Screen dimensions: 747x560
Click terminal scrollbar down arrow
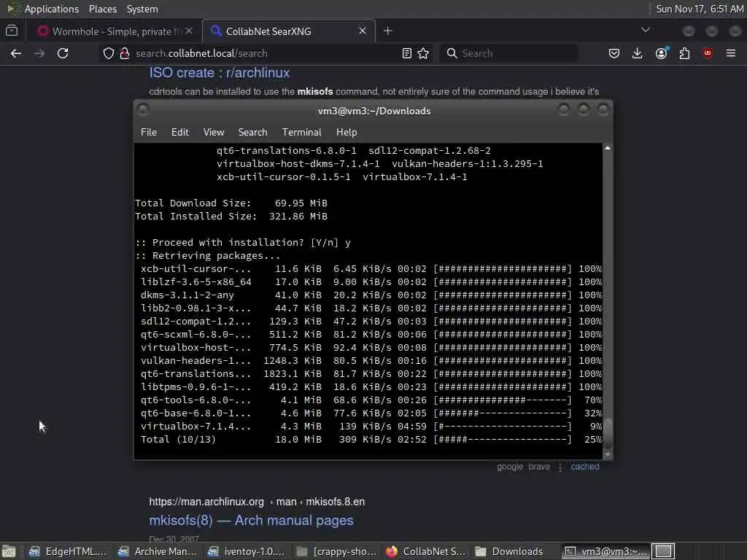(x=608, y=454)
